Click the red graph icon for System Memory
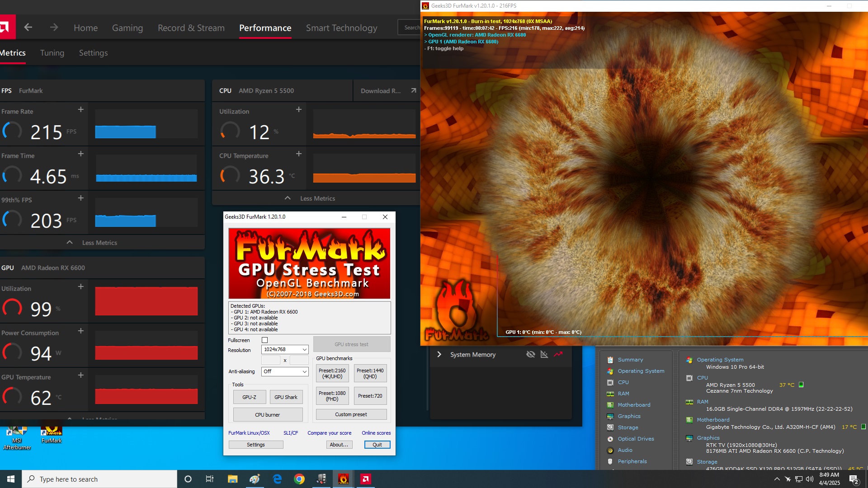The height and width of the screenshot is (488, 868). 558,354
